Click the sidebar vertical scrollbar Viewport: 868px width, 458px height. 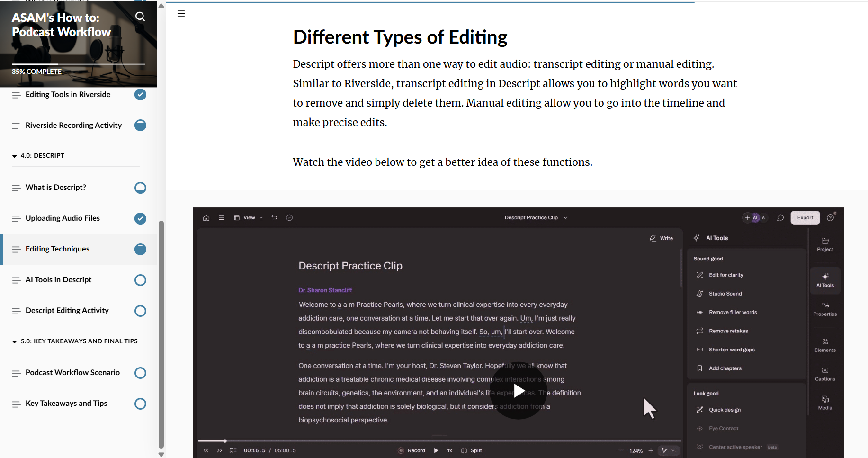[161, 334]
